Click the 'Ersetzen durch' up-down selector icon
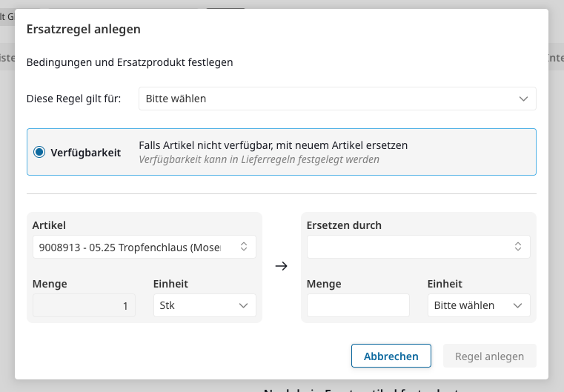The width and height of the screenshot is (564, 392). tap(518, 248)
